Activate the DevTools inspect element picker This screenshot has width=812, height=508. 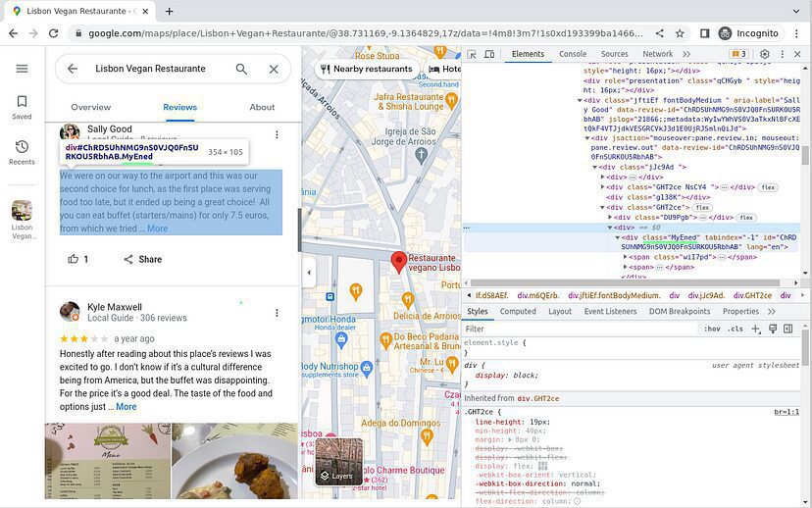(x=473, y=55)
